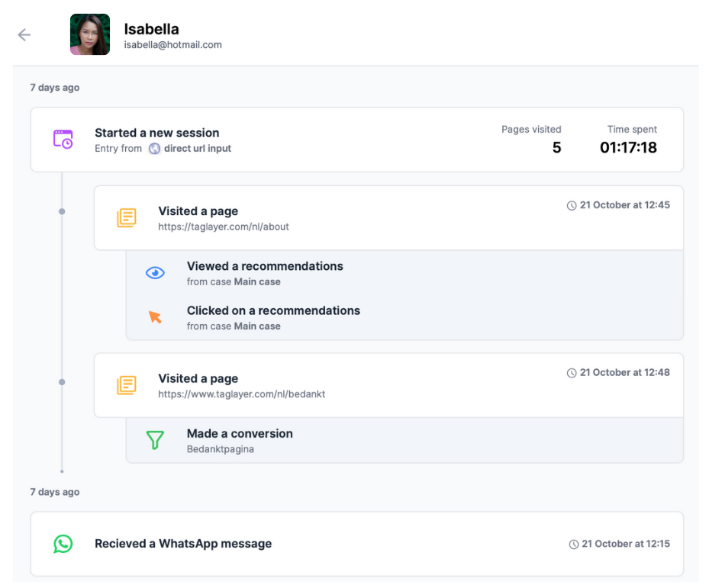Open the Recieved a WhatsApp message card

[x=356, y=544]
